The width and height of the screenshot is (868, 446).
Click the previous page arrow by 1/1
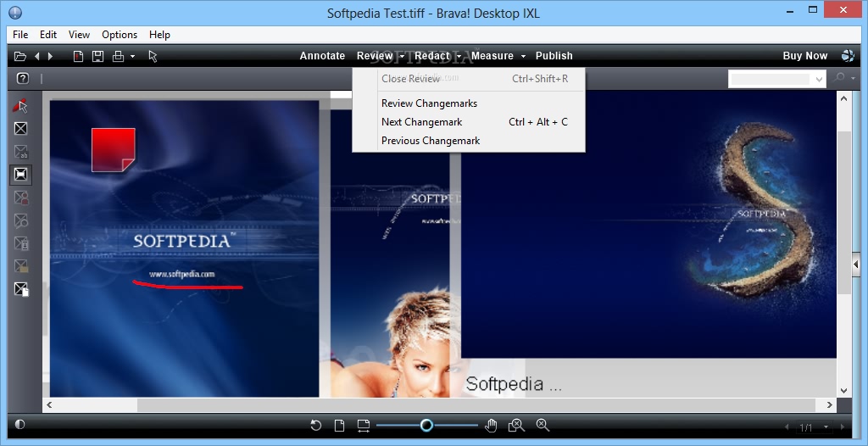point(787,427)
